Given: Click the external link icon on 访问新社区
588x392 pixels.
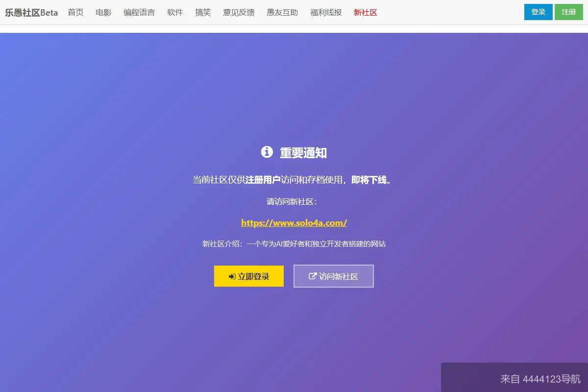Looking at the screenshot, I should (x=313, y=276).
